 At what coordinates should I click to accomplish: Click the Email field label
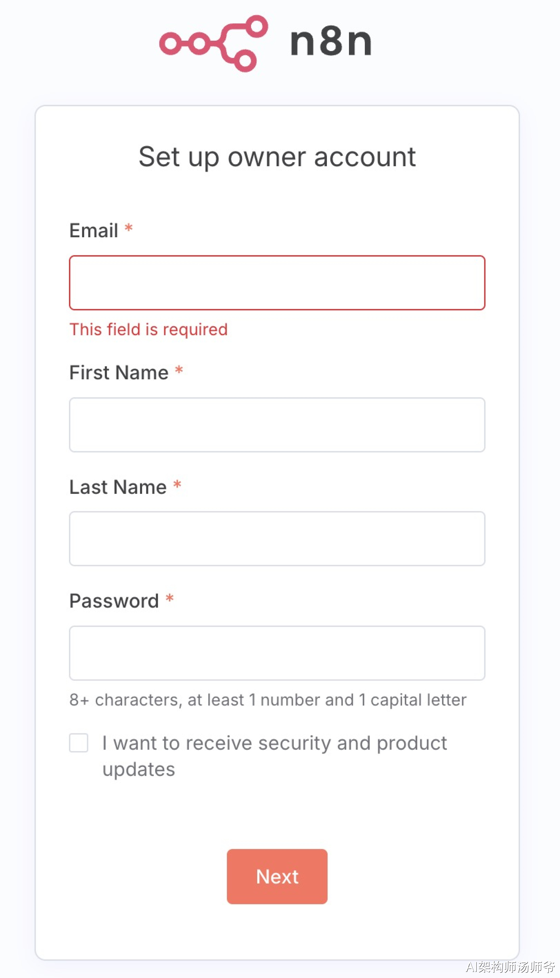[93, 231]
